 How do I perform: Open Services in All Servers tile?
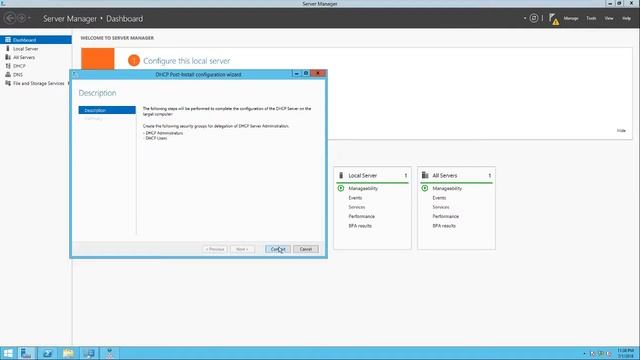click(441, 207)
